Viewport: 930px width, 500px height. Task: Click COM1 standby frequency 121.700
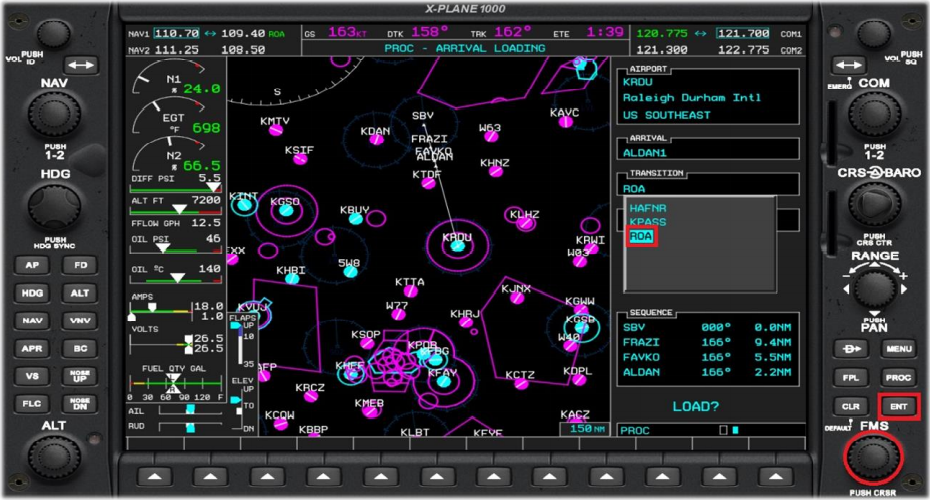(743, 33)
